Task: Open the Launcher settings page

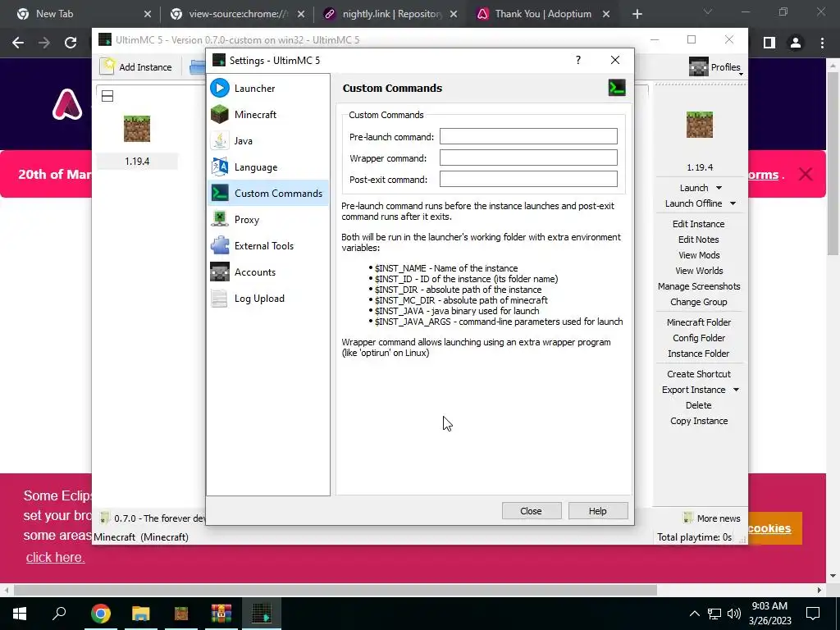Action: (x=268, y=88)
